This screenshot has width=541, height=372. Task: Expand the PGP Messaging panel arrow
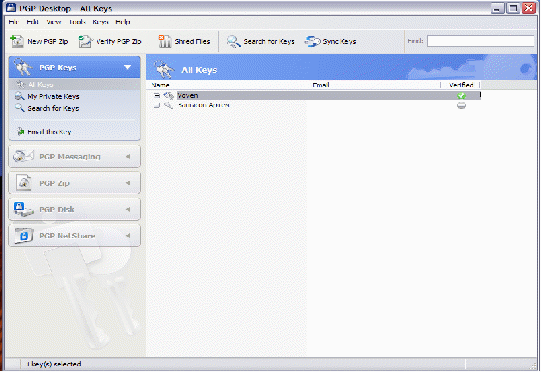coord(128,156)
